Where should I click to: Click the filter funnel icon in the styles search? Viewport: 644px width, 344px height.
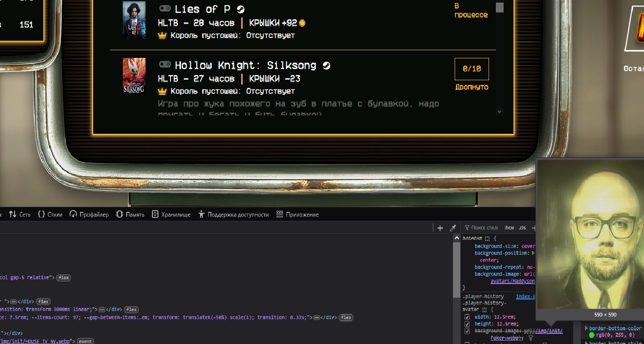467,228
